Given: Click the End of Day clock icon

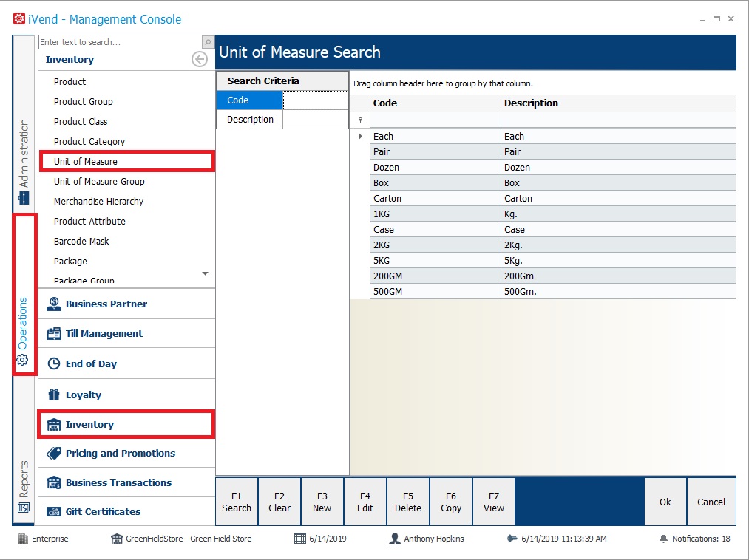Looking at the screenshot, I should (54, 363).
